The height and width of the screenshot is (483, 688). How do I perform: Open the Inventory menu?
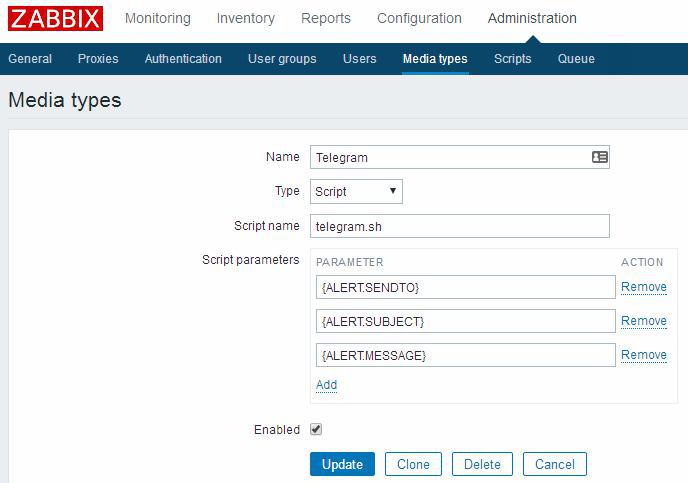[x=245, y=18]
